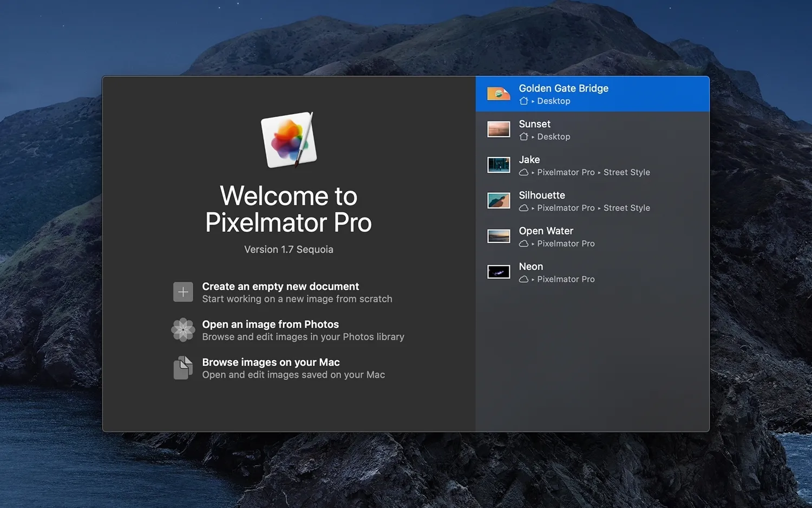Click the documents icon beside Browse images
This screenshot has height=508, width=812.
click(183, 368)
